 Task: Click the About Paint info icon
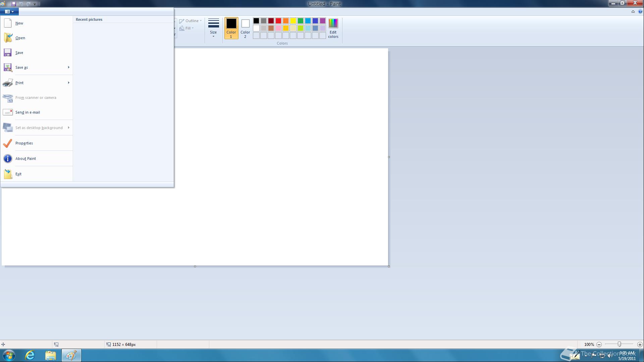[8, 159]
